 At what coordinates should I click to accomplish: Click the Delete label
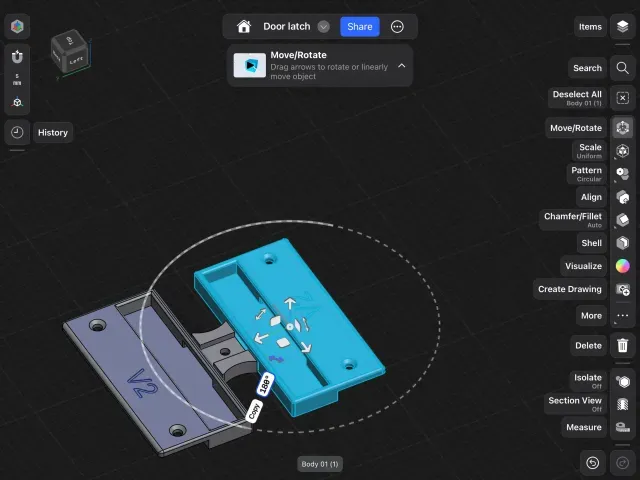(588, 346)
